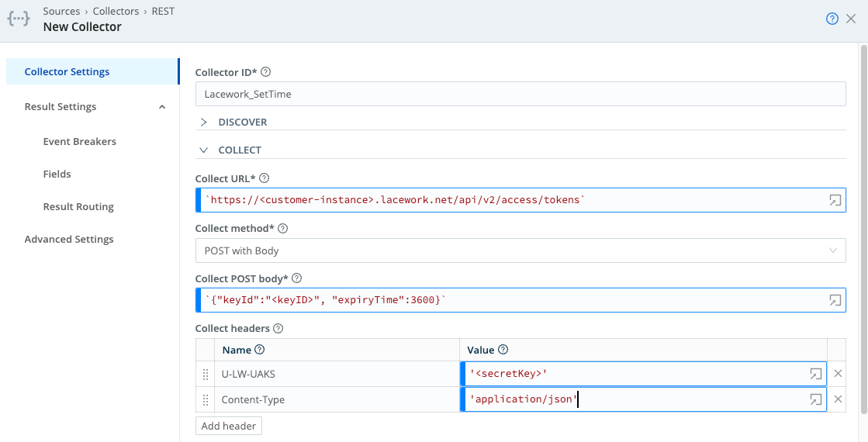Navigate to Collectors in the breadcrumb
Viewport: 868px width, 442px height.
[116, 12]
